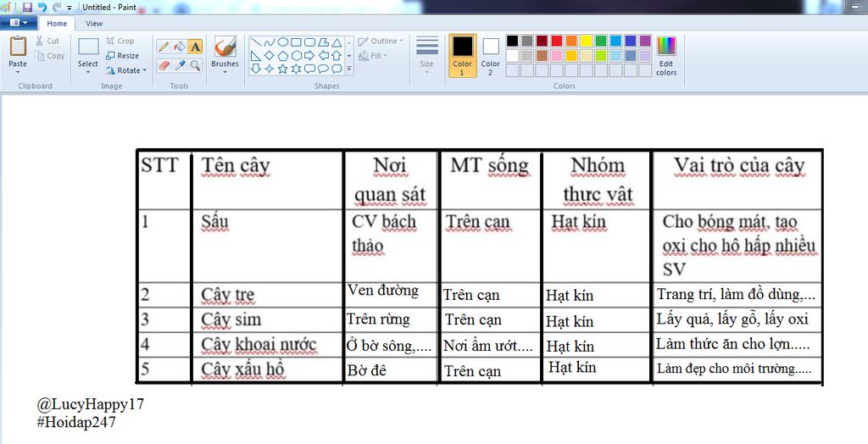Pick the purple color swatch
The height and width of the screenshot is (444, 868).
click(645, 41)
